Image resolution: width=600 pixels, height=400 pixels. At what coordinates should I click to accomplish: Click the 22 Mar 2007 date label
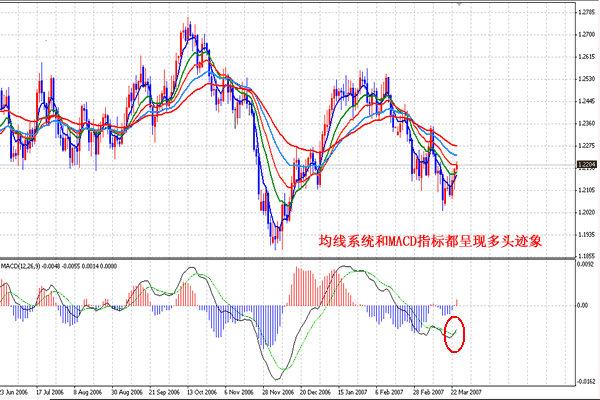coord(466,392)
